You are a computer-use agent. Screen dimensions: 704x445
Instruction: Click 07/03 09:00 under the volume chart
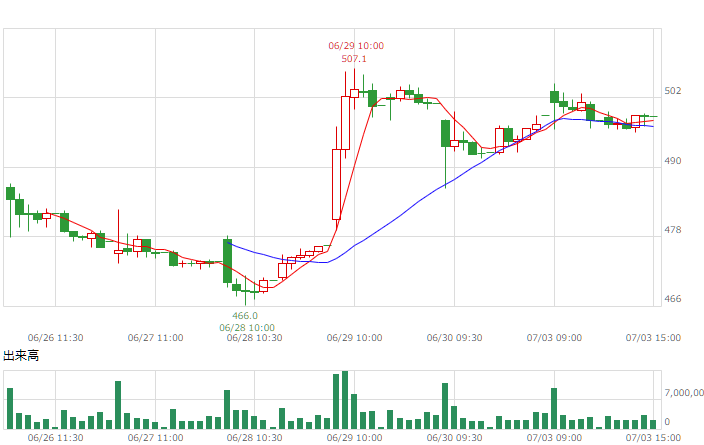(554, 437)
